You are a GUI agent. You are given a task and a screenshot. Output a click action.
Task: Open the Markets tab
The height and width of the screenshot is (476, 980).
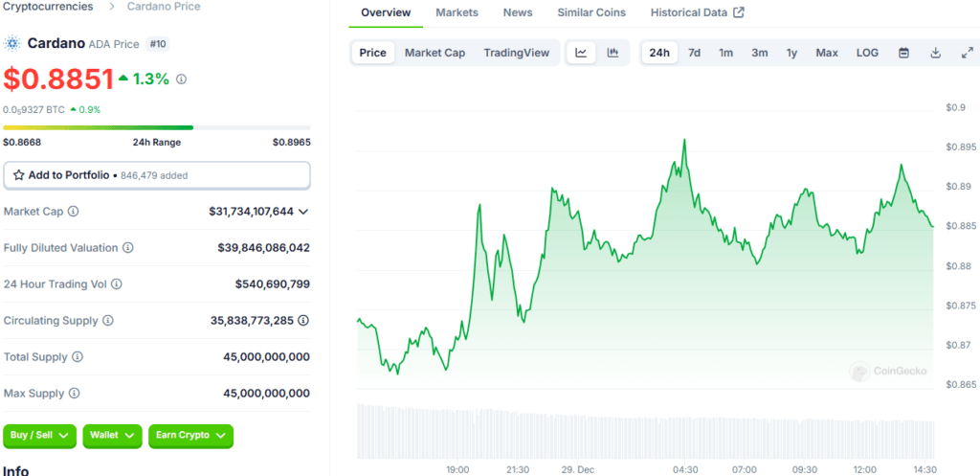[x=457, y=12]
